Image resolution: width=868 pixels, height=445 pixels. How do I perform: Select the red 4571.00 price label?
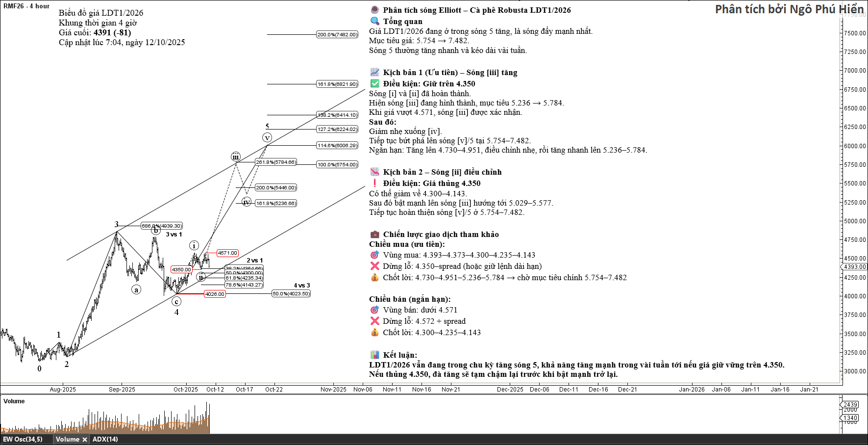(x=227, y=253)
